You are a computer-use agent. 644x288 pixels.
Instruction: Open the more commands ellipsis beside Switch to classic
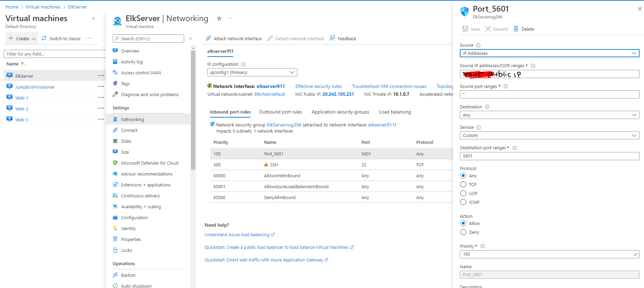coord(89,38)
